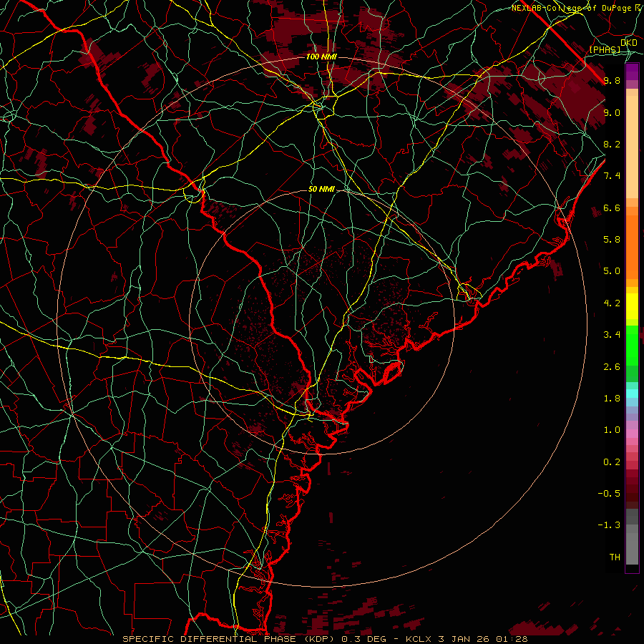
Task: Click the 6.6 value on the scale
Action: click(x=612, y=208)
